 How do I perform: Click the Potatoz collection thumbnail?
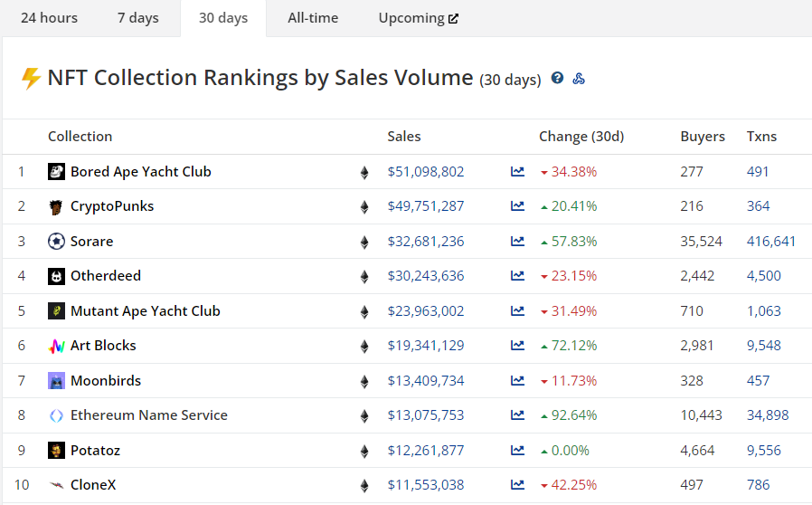[x=56, y=450]
